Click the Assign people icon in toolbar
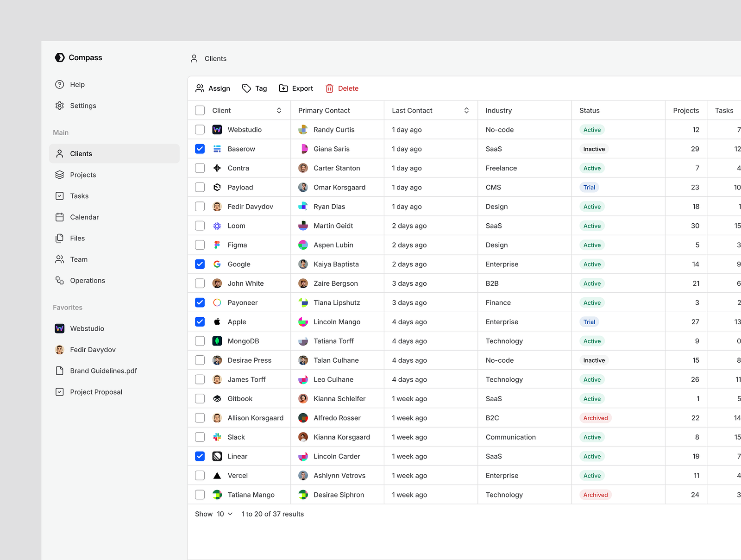This screenshot has height=560, width=741. [200, 88]
